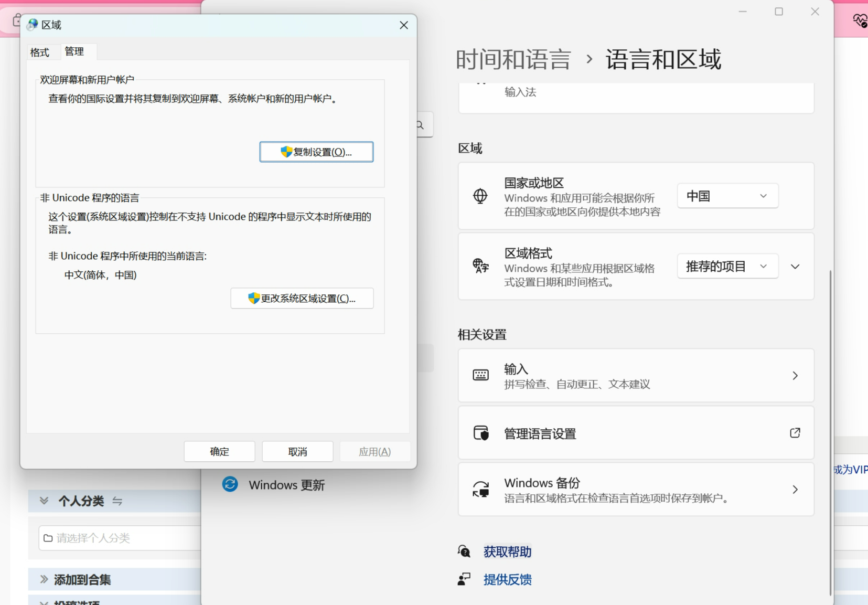Screen dimensions: 868x605
Task: Click the 输入法 card text
Action: (520, 92)
